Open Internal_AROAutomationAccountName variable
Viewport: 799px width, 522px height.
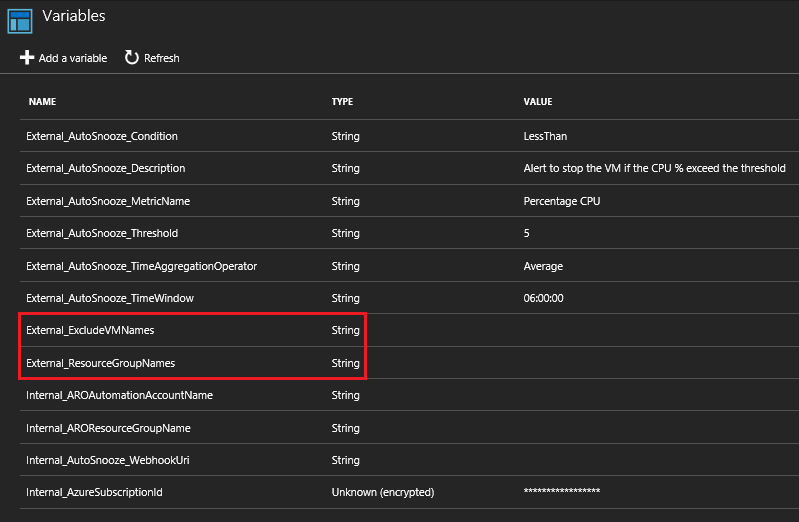[119, 395]
